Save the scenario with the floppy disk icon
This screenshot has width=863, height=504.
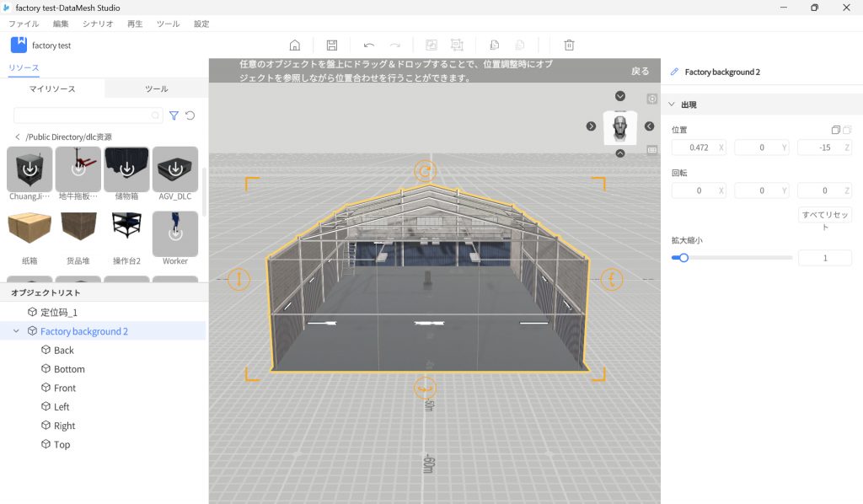click(332, 46)
